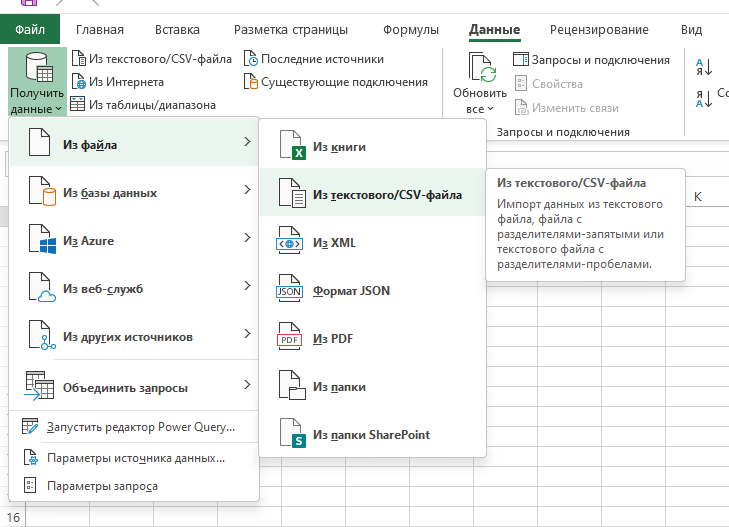Sort ascending with the А-Я icon
Screen dimensions: 729x527
click(x=703, y=67)
